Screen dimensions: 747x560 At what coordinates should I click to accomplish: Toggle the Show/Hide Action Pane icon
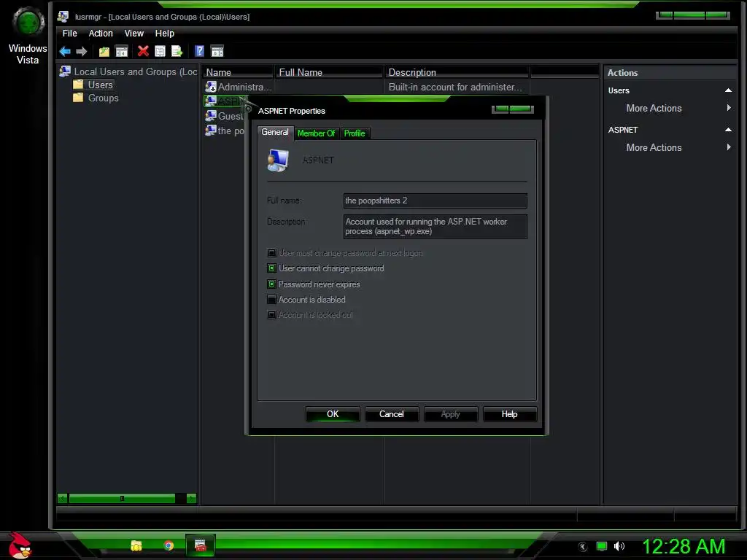point(217,52)
